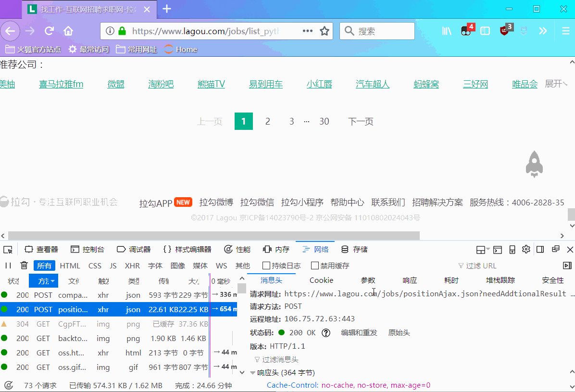Bookmark this page with the star
575x392 pixels.
coord(324,31)
